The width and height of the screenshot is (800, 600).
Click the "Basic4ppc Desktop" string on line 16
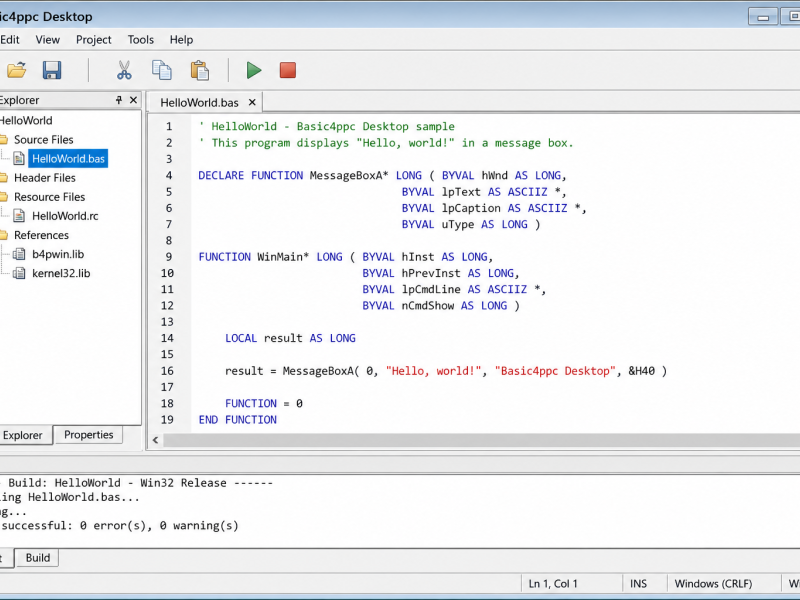[555, 371]
